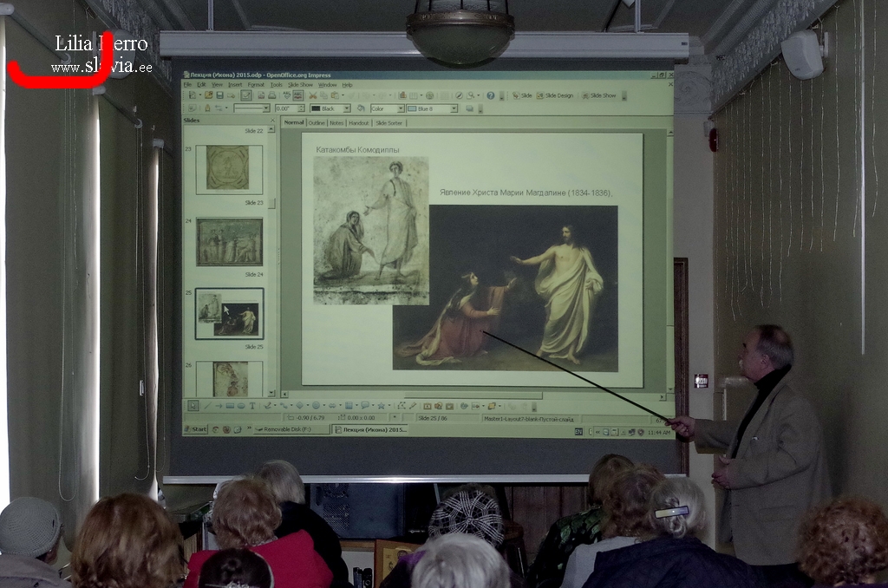The height and width of the screenshot is (588, 888).
Task: Open the Edit menu
Action: click(x=201, y=85)
